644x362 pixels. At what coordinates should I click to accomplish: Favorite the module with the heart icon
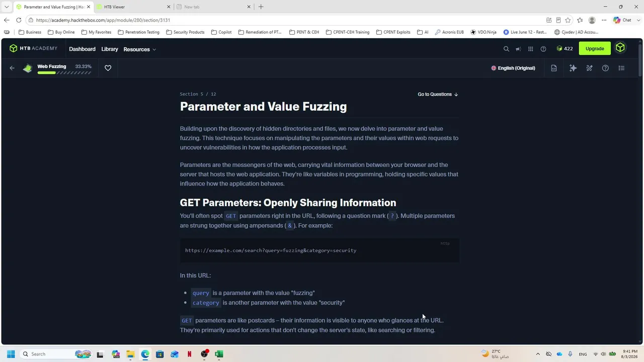[x=108, y=68]
